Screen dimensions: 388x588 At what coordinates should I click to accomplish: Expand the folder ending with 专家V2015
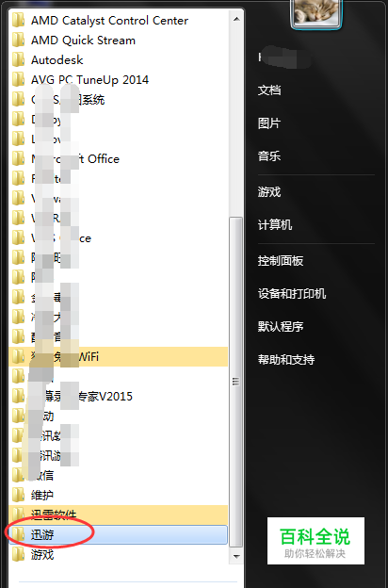[x=118, y=397]
